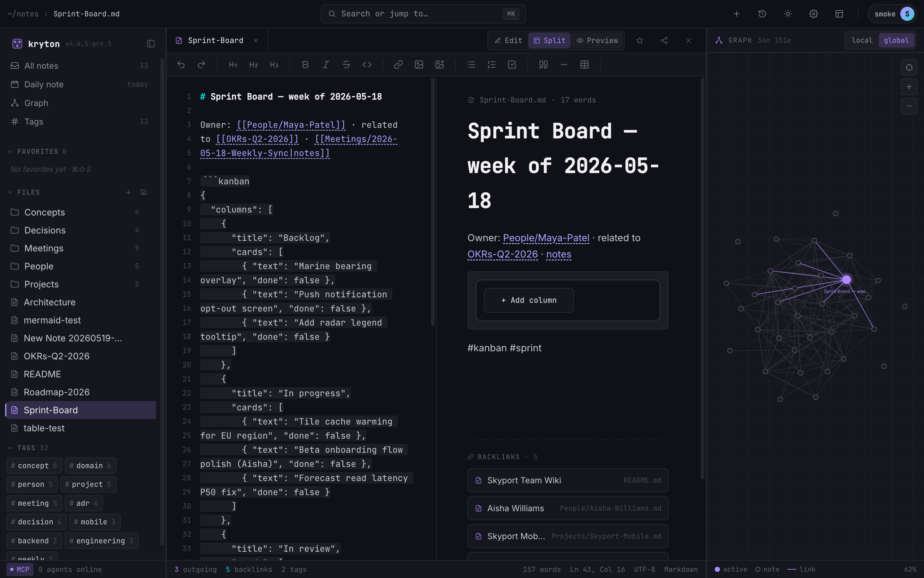924x578 pixels.
Task: Open All notes in sidebar
Action: [80, 66]
